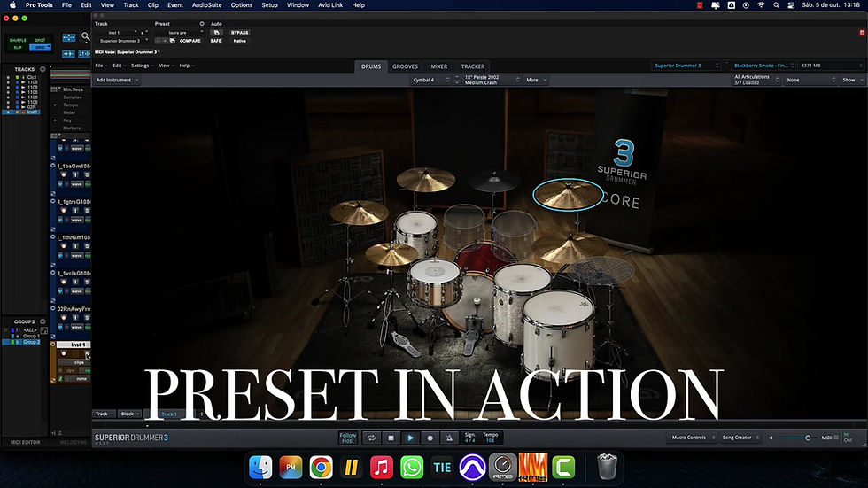Toggle the automation SAFE button
Image resolution: width=868 pixels, height=488 pixels.
click(216, 41)
